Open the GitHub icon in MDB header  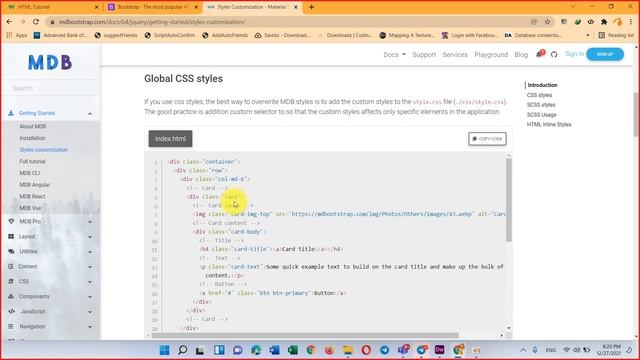554,54
